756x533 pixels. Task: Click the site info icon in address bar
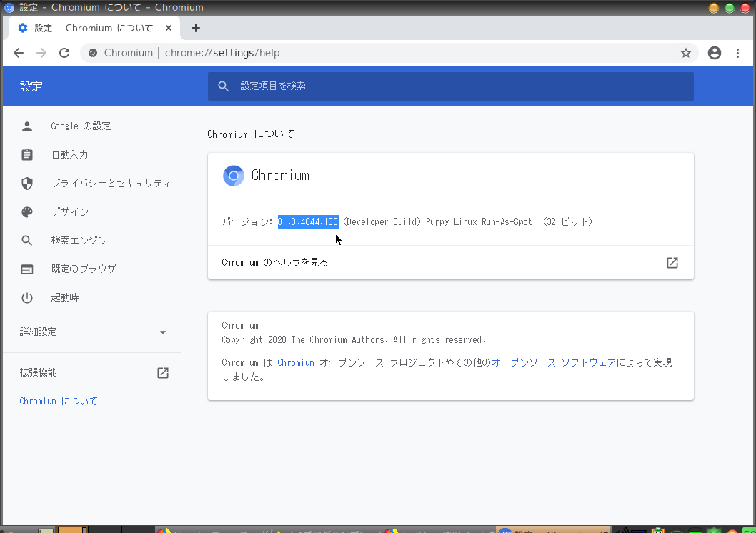pos(92,52)
